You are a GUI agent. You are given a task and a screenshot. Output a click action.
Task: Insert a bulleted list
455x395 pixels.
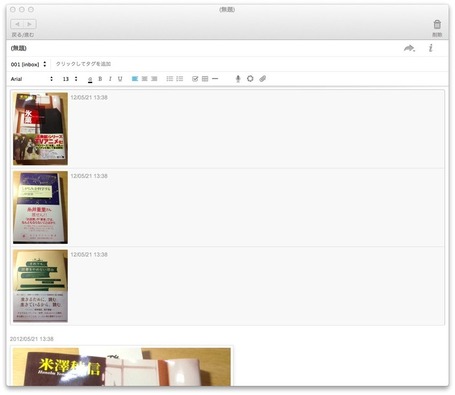pos(170,79)
